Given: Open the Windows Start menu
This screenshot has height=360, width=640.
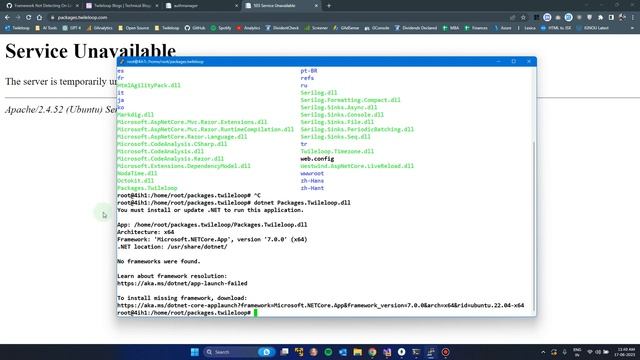Looking at the screenshot, I should (195, 352).
